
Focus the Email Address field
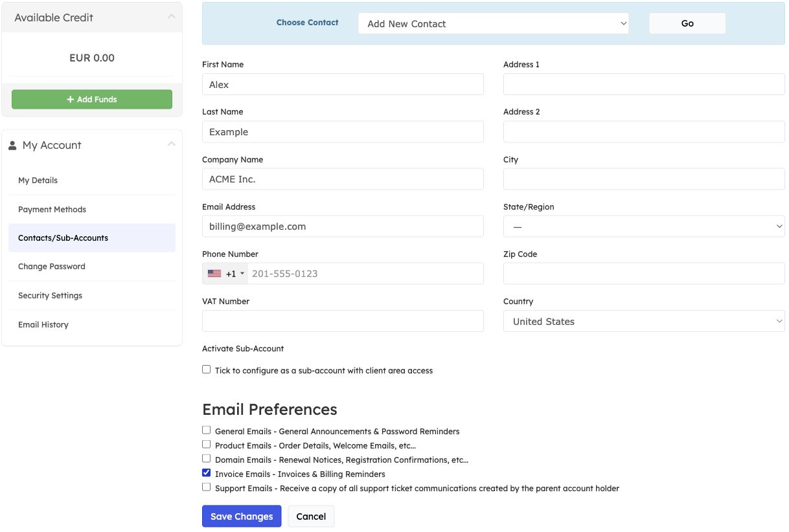coord(343,227)
